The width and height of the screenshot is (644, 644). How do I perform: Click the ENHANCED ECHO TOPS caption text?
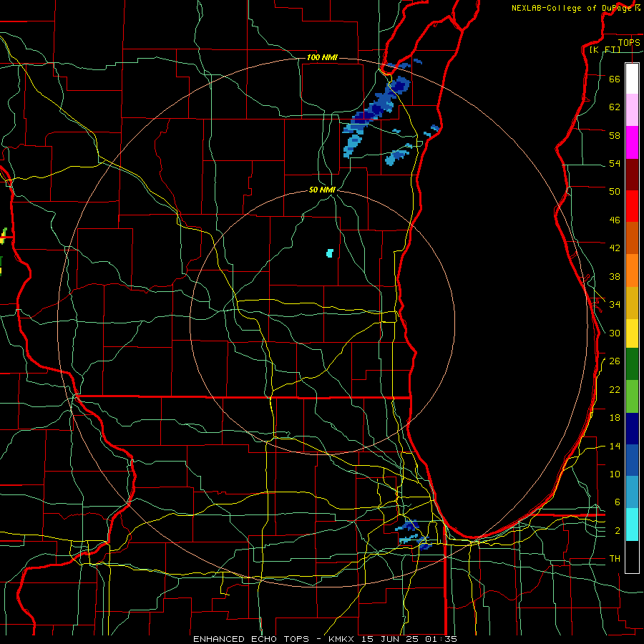(251, 639)
